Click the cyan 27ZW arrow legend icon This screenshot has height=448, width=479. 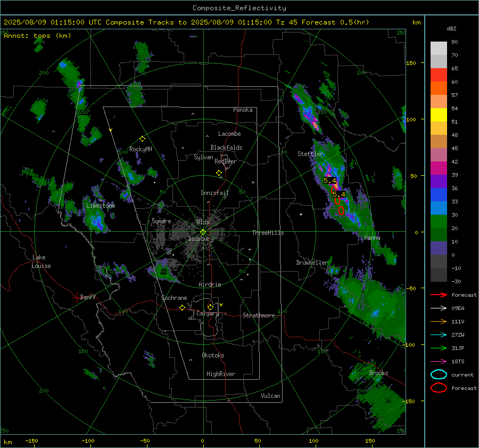(x=439, y=335)
